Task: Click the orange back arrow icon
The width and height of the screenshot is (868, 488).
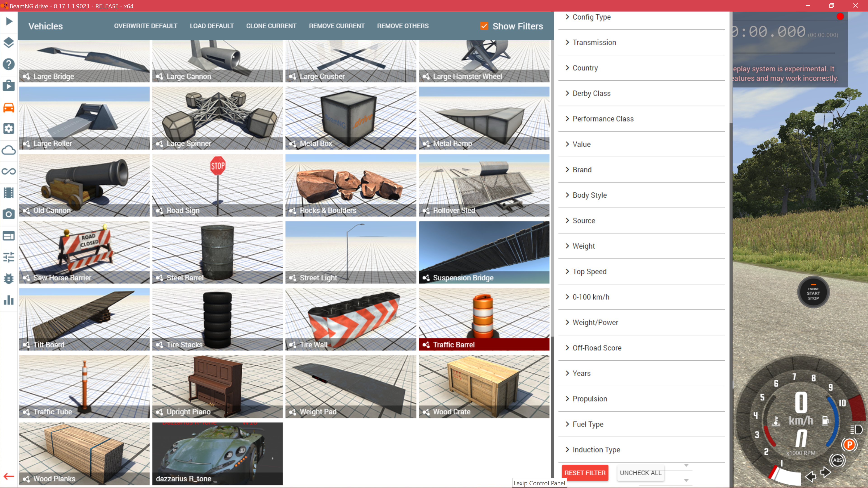Action: tap(9, 476)
